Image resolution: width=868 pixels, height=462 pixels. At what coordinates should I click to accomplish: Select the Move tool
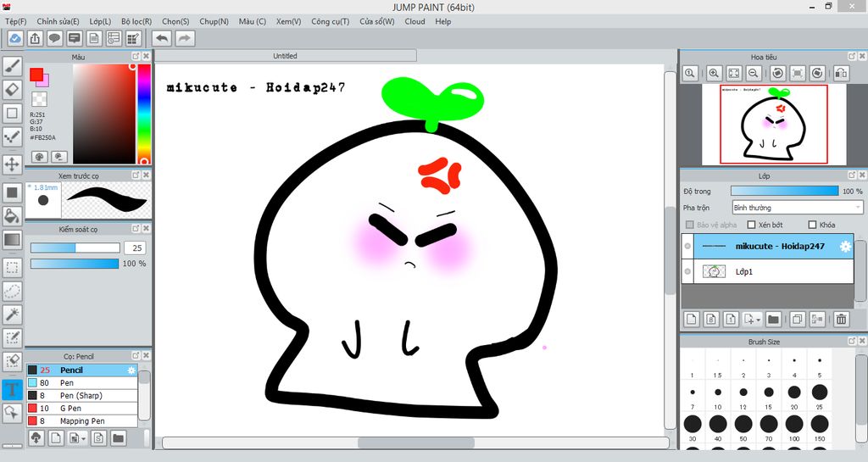click(12, 164)
